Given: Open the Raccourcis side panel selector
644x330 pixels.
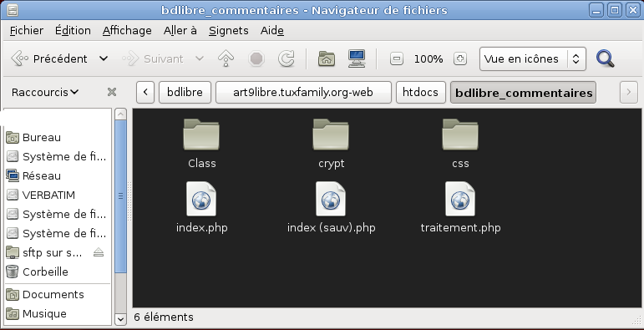Looking at the screenshot, I should tap(45, 92).
